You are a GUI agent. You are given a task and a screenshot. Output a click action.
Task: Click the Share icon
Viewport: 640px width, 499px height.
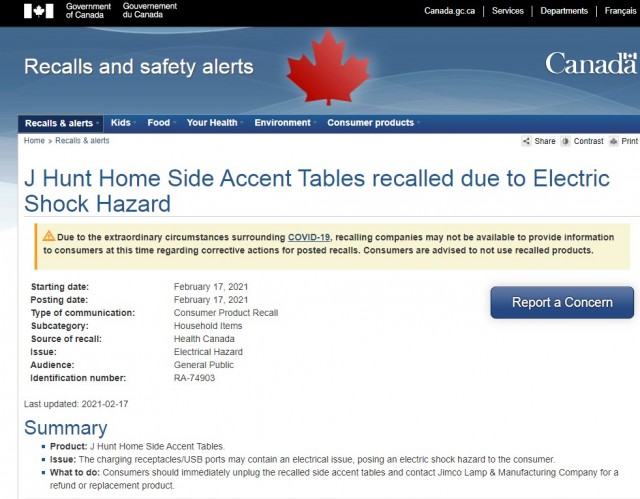(x=527, y=141)
